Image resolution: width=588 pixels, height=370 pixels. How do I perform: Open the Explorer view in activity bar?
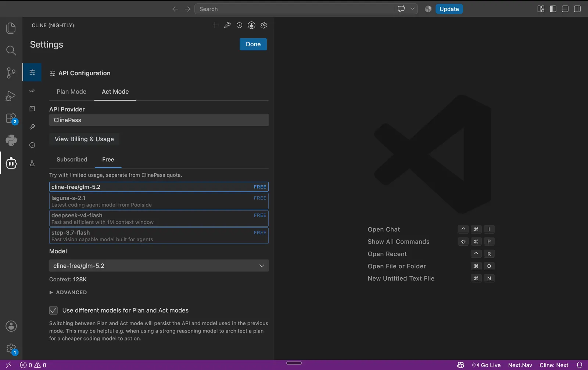pyautogui.click(x=11, y=28)
